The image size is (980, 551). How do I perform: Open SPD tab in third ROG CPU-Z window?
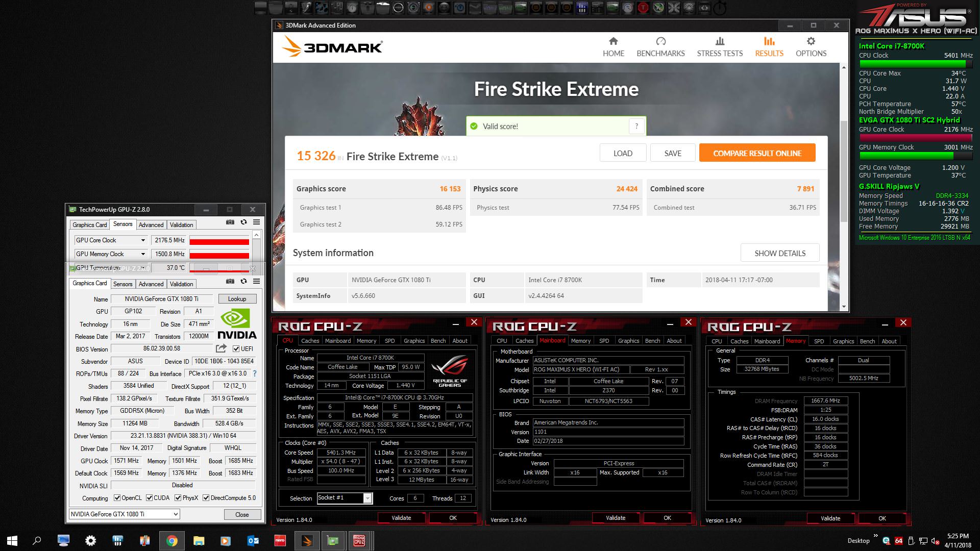click(x=819, y=341)
